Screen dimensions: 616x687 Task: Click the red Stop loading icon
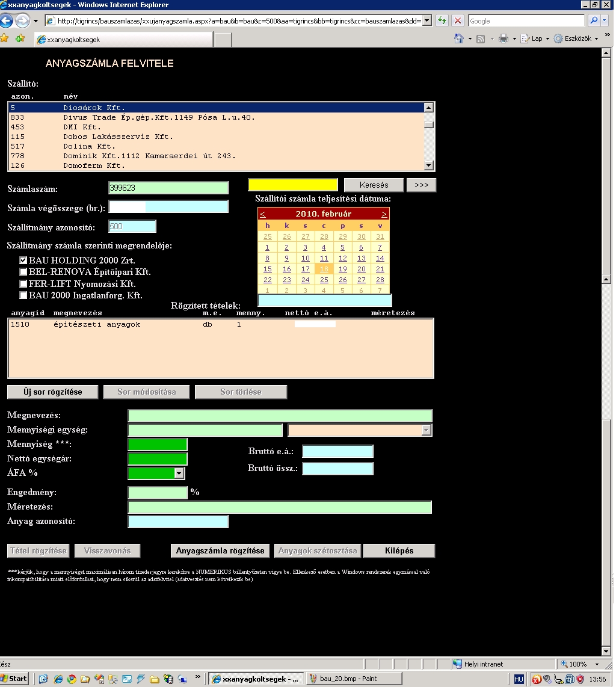[457, 20]
